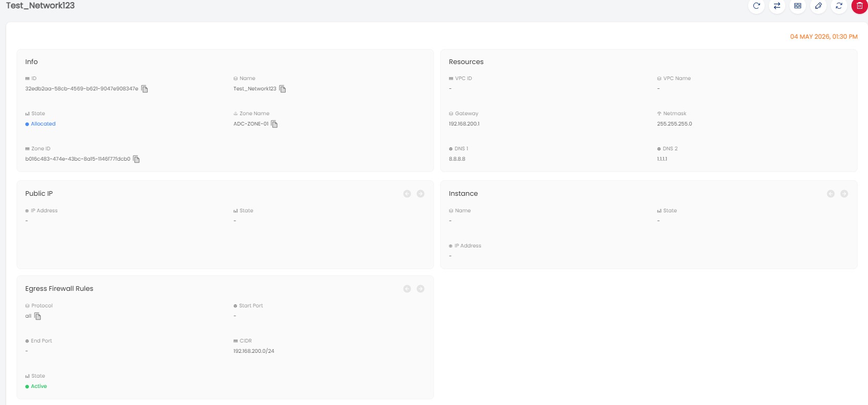Copy the egress protocol value all

[x=38, y=316]
